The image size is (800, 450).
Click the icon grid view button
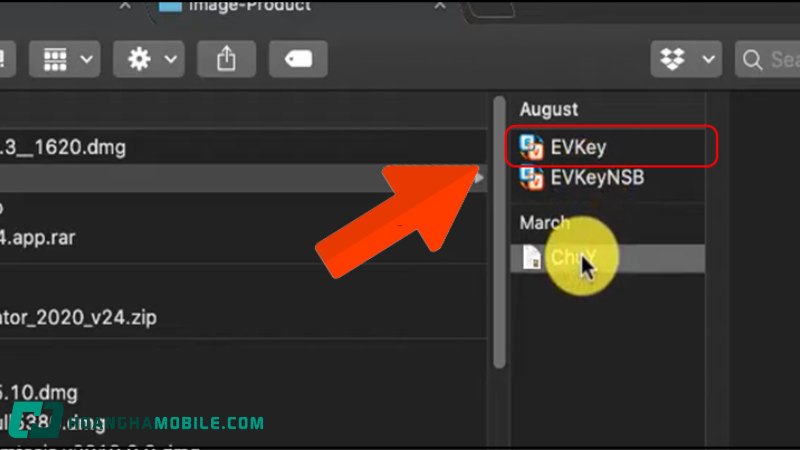(55, 59)
